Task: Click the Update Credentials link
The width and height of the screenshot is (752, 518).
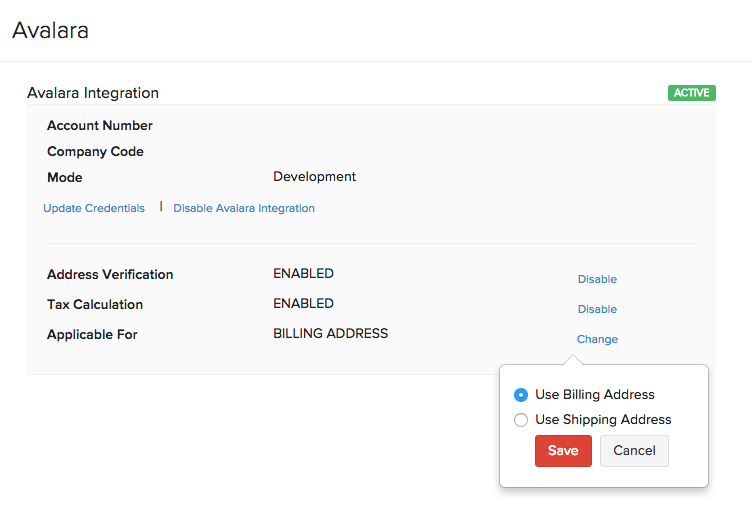Action: click(x=94, y=208)
